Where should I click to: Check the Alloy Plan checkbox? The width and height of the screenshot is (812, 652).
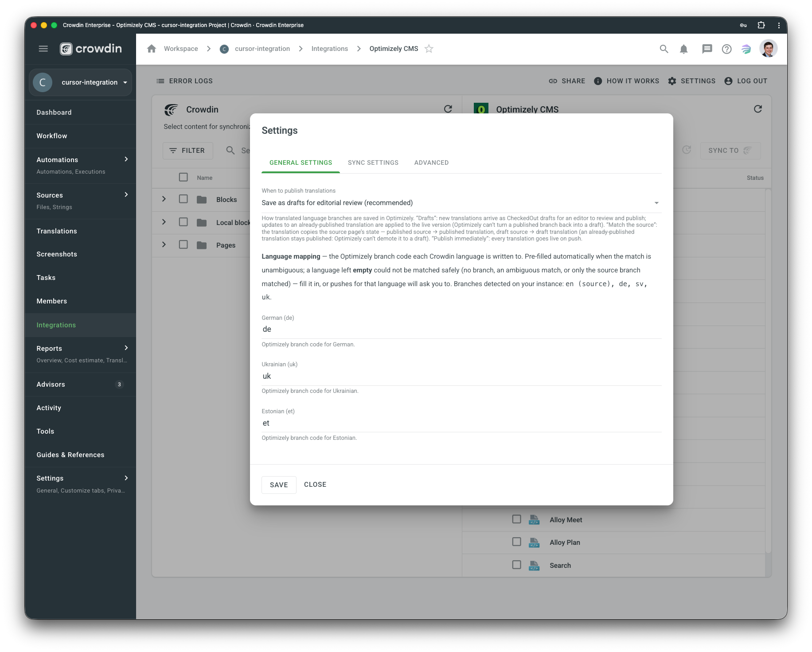click(517, 542)
